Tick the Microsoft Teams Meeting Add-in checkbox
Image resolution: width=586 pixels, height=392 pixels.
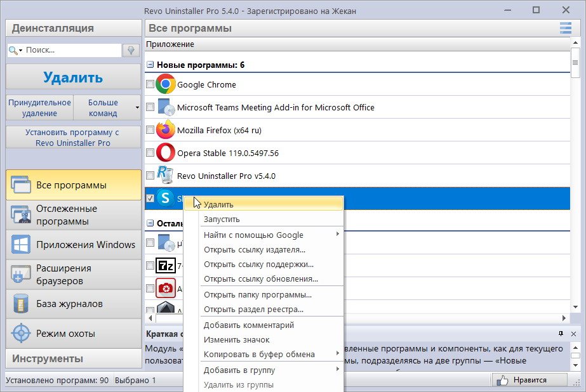(x=150, y=107)
